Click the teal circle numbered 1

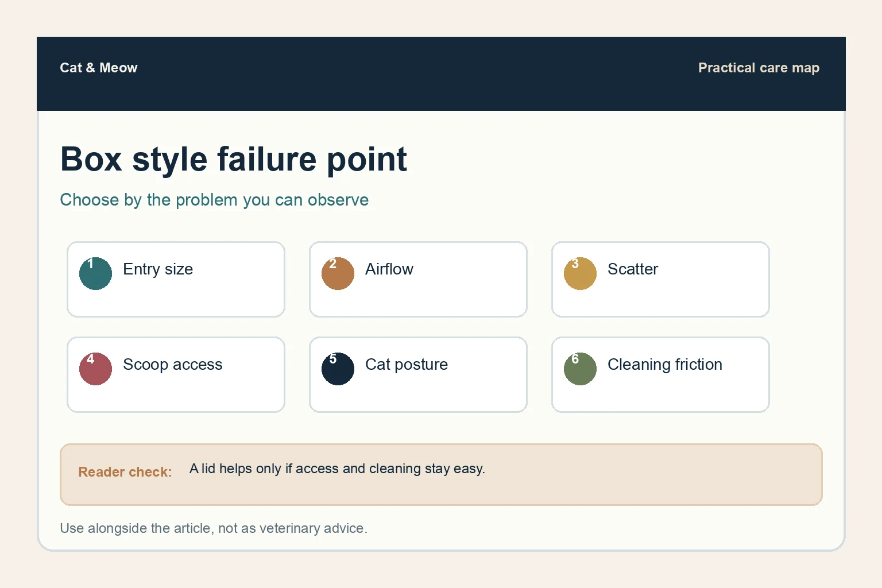(95, 273)
